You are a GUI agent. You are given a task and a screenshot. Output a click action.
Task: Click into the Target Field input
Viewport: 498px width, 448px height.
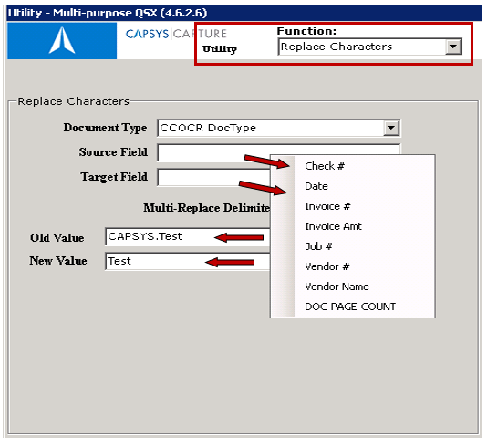[213, 177]
